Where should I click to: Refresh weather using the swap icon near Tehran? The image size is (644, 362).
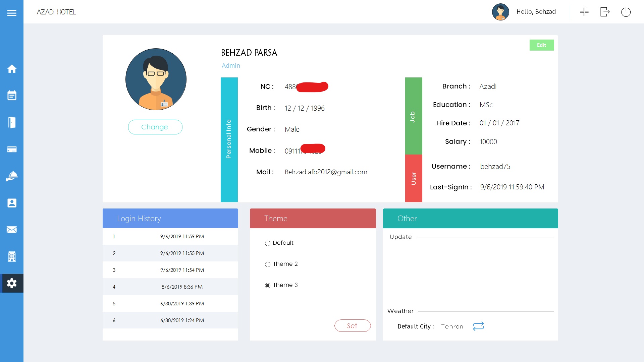click(478, 326)
